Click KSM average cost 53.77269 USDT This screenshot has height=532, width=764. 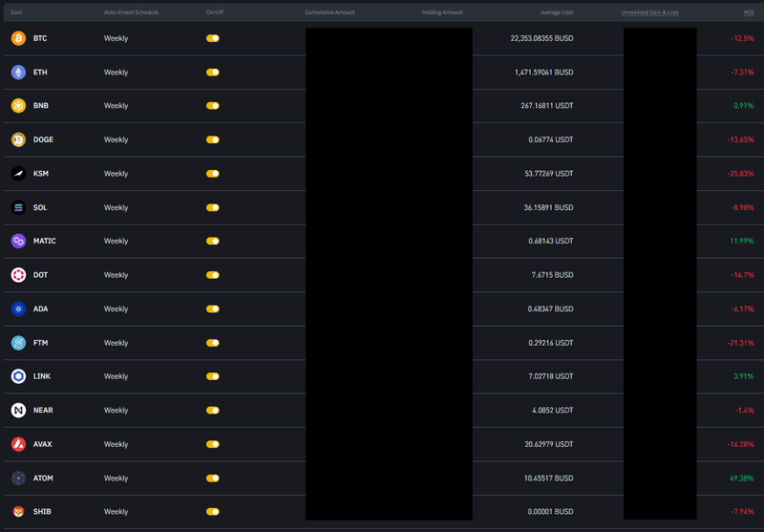pos(548,174)
